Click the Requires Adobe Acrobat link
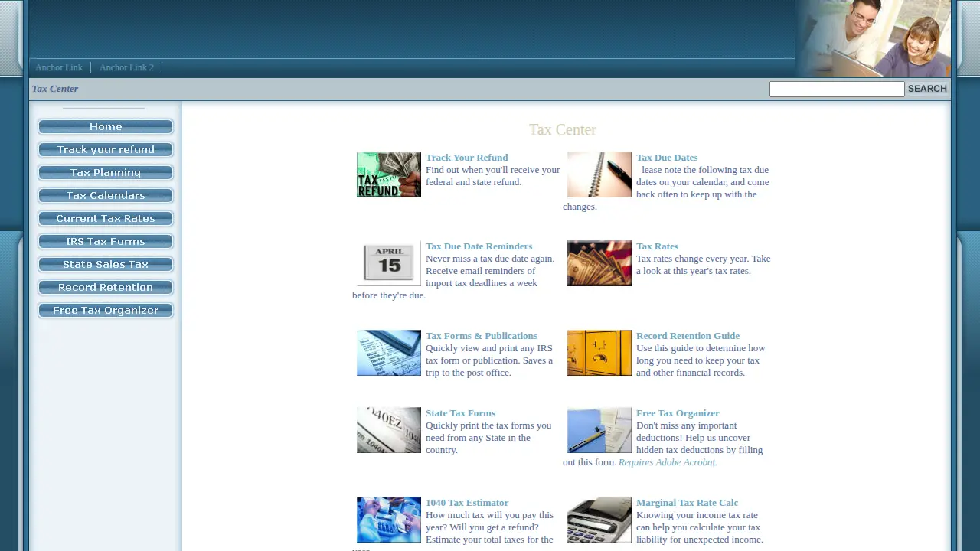 pyautogui.click(x=668, y=462)
